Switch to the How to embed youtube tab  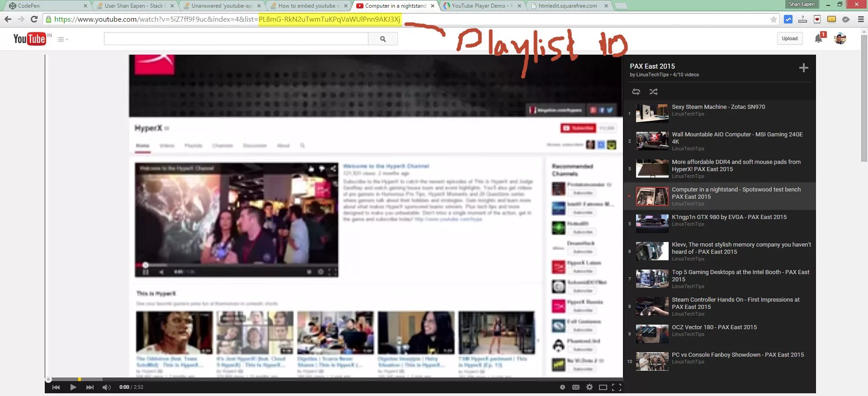click(x=309, y=6)
